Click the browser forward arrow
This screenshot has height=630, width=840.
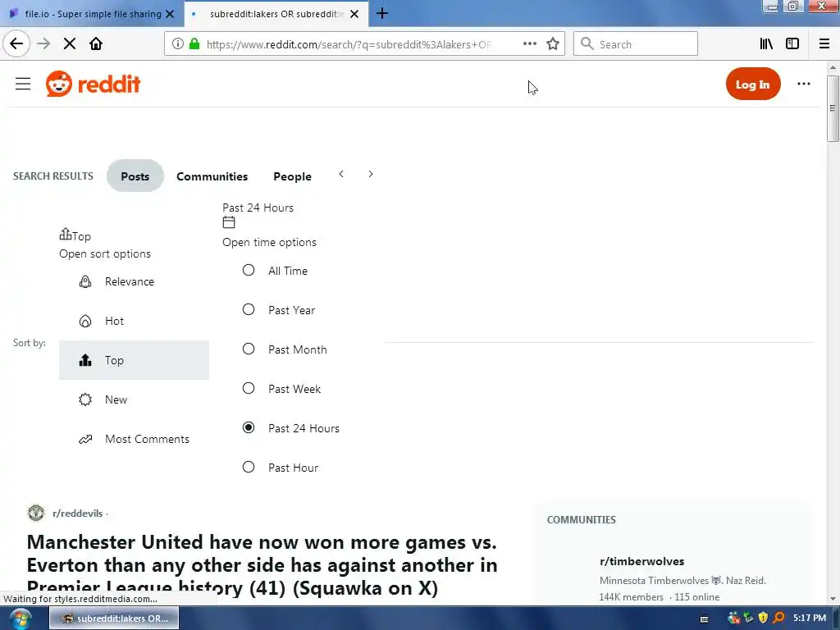pos(44,44)
